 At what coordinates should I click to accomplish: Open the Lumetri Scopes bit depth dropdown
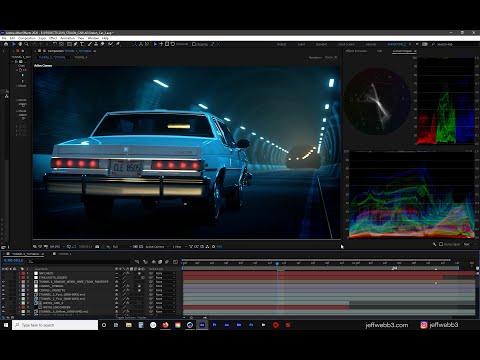[x=468, y=244]
